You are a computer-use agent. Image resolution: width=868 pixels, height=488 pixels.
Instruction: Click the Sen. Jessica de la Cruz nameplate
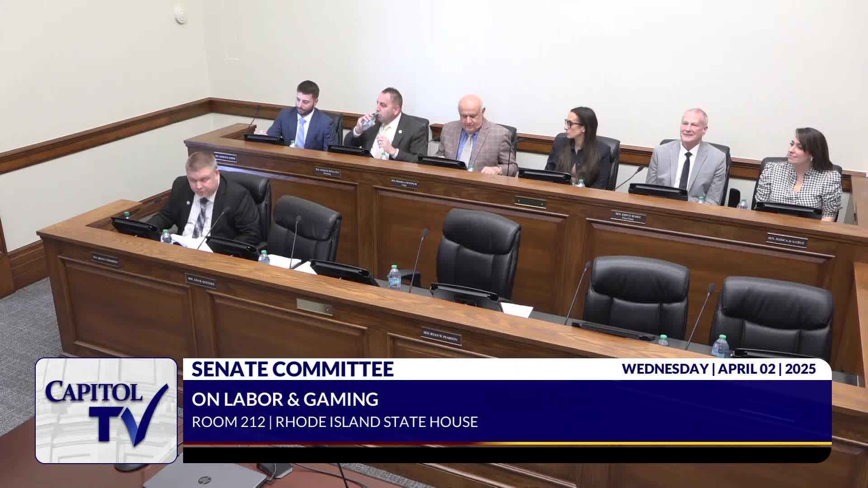pyautogui.click(x=787, y=240)
